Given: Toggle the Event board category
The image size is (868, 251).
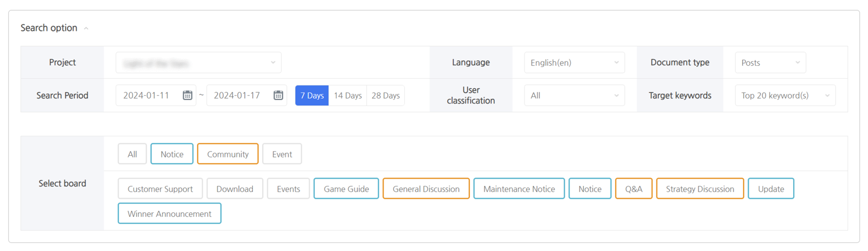Looking at the screenshot, I should tap(282, 154).
